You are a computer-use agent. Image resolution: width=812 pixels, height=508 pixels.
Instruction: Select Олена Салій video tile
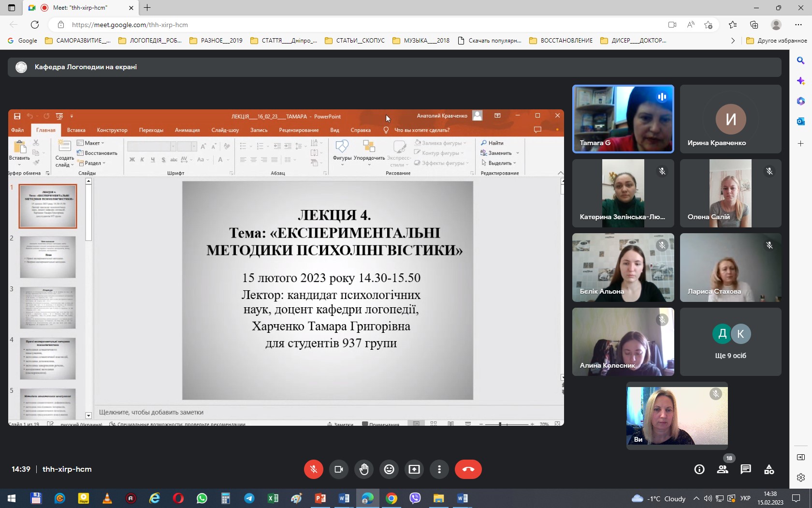point(730,194)
